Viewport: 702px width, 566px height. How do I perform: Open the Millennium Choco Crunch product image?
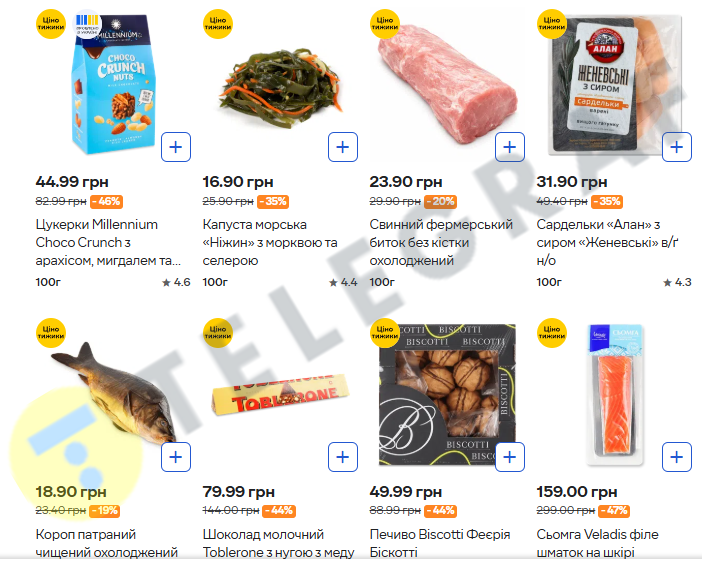(x=113, y=85)
